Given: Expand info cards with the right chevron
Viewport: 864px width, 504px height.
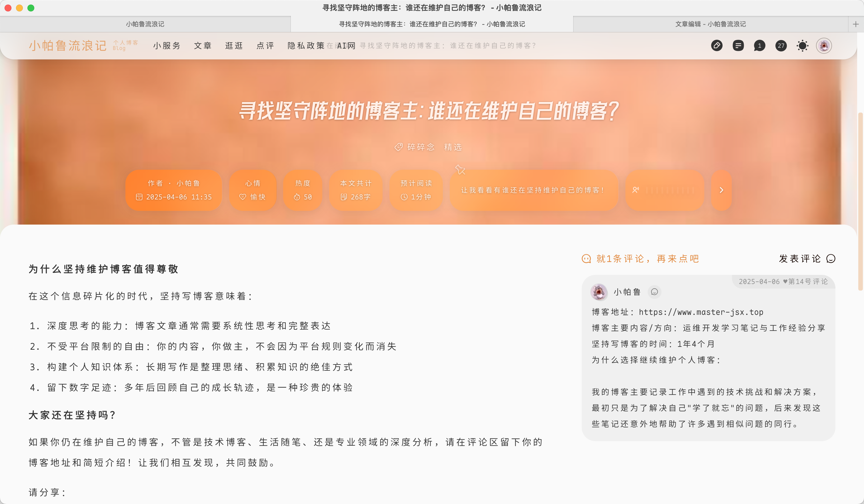Looking at the screenshot, I should tap(721, 190).
